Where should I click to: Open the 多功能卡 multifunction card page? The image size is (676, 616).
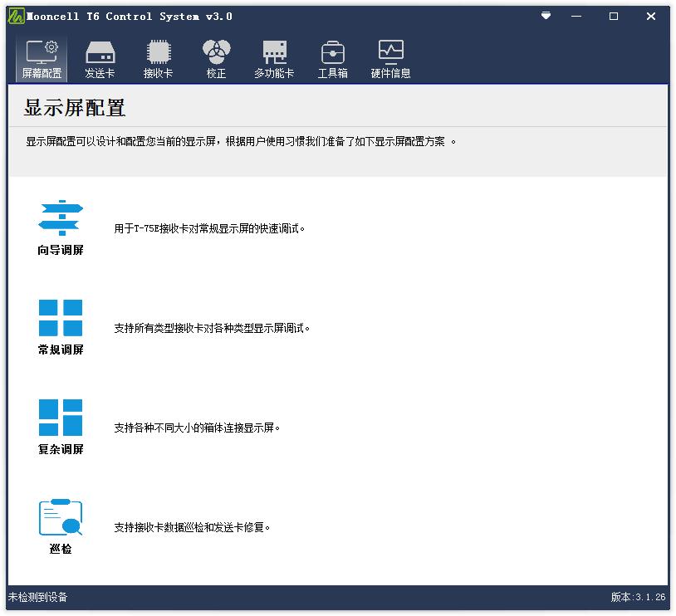[x=274, y=59]
